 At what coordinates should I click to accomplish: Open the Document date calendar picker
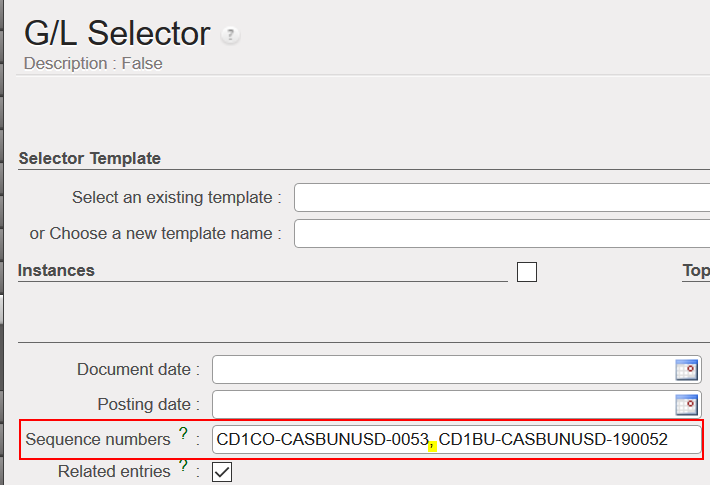click(x=686, y=369)
